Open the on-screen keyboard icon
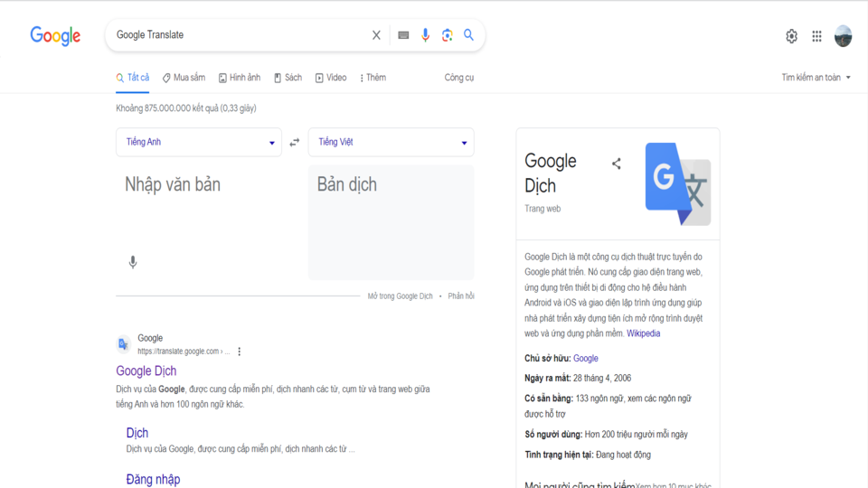 pos(403,35)
